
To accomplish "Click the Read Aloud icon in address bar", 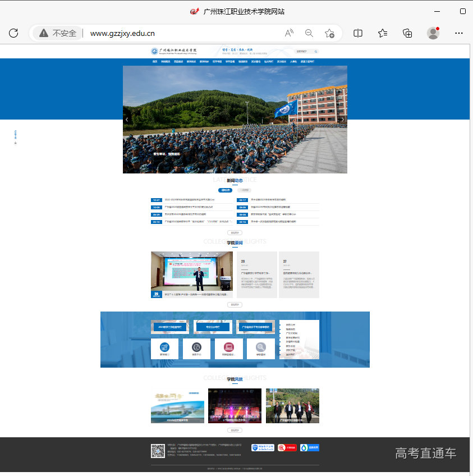I will point(289,33).
